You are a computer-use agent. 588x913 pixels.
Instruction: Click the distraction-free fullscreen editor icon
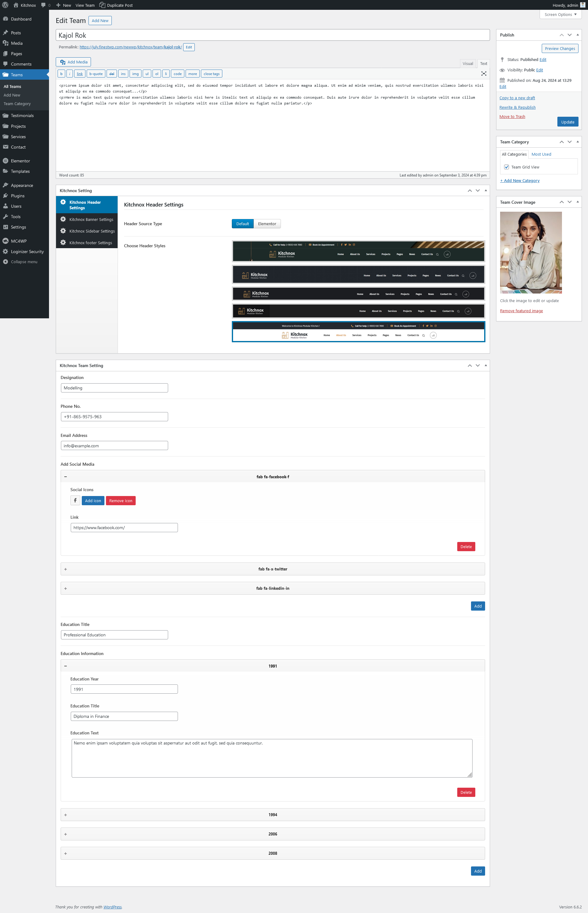[483, 74]
